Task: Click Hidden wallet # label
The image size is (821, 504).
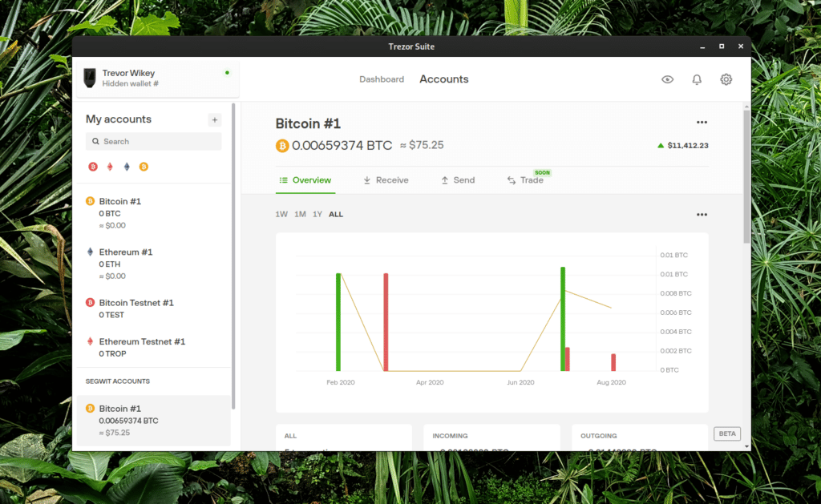Action: pos(131,84)
